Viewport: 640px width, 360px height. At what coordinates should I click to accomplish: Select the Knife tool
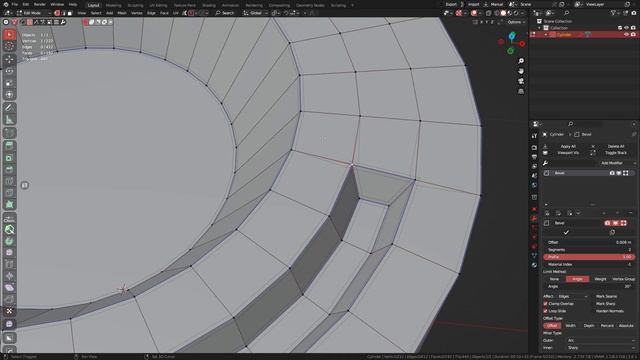pos(9,193)
